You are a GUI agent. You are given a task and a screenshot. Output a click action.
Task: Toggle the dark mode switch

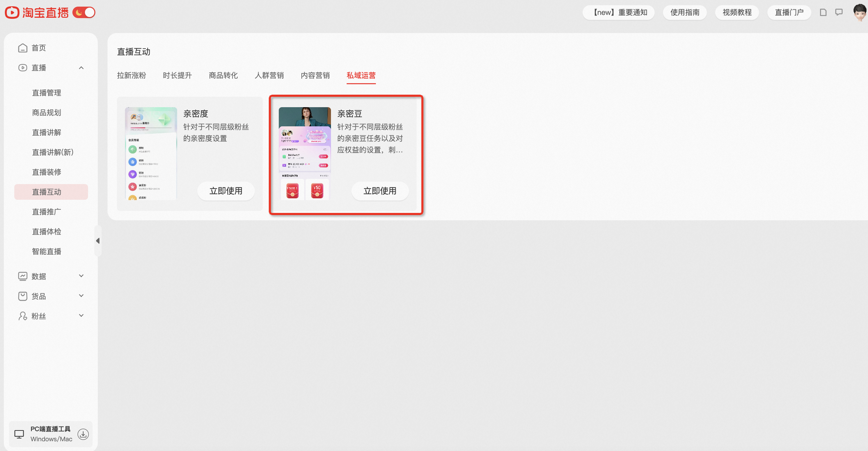coord(84,13)
